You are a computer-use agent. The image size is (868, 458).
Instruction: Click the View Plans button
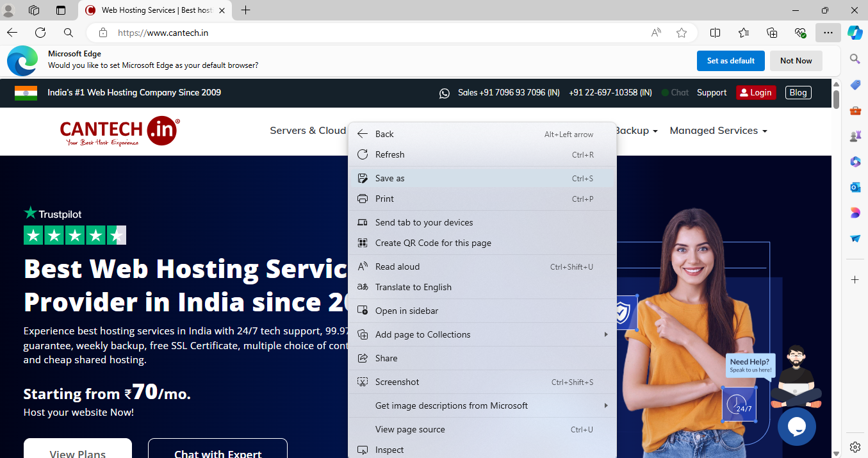(x=78, y=448)
